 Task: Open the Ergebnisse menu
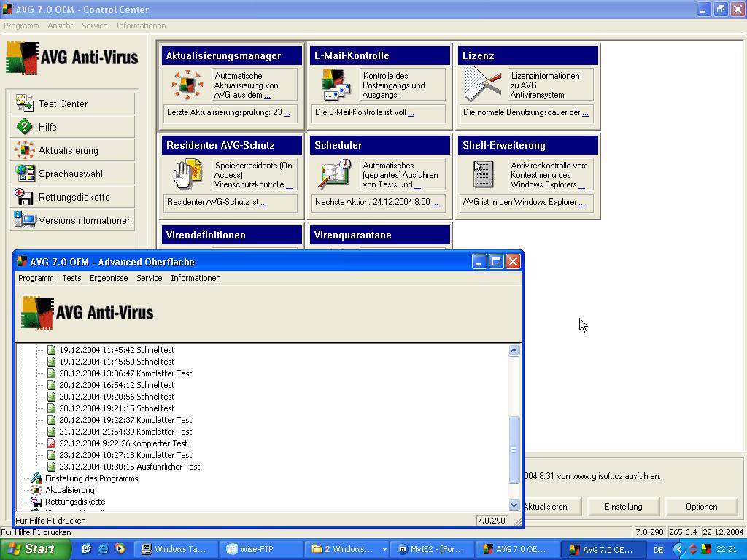point(109,278)
